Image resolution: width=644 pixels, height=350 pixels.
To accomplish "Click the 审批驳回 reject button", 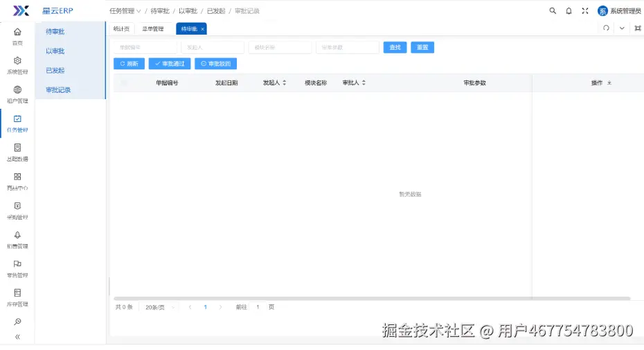I will pos(215,64).
